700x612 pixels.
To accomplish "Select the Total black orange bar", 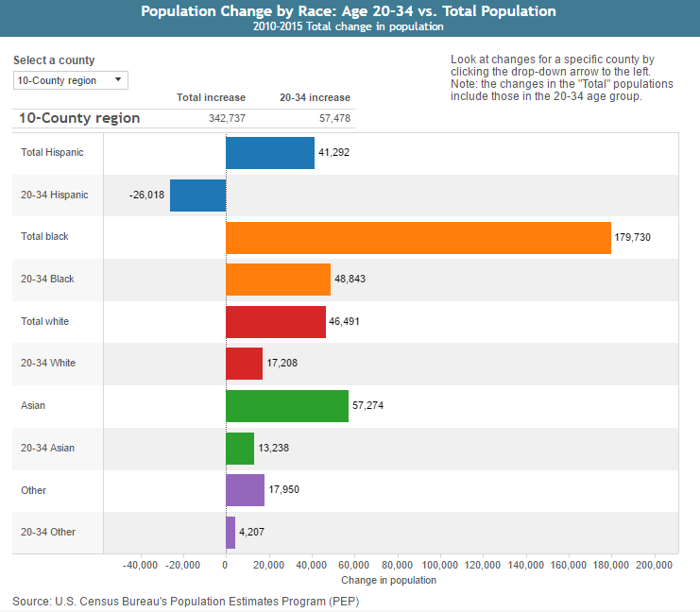I will [418, 238].
